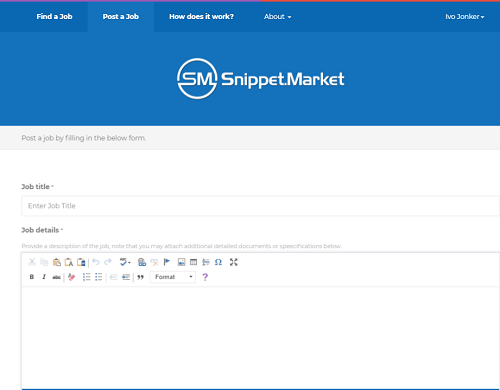Insert a block quote
500x390 pixels.
(x=140, y=277)
